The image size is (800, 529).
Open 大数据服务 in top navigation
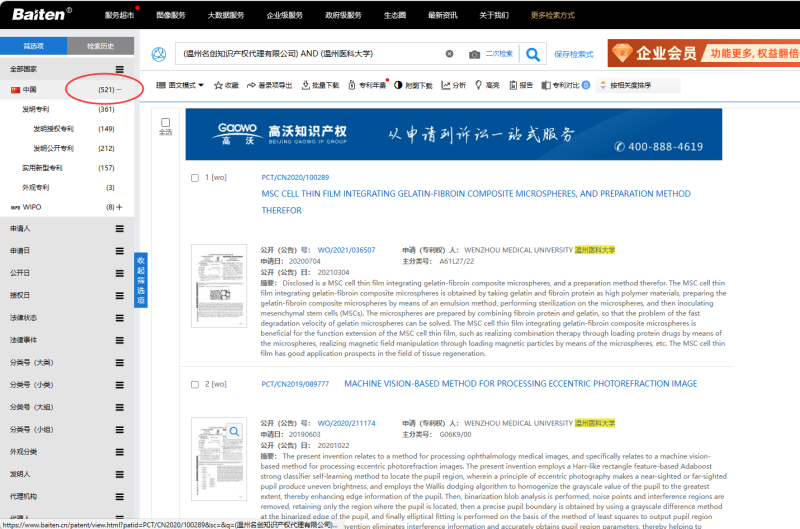click(226, 15)
